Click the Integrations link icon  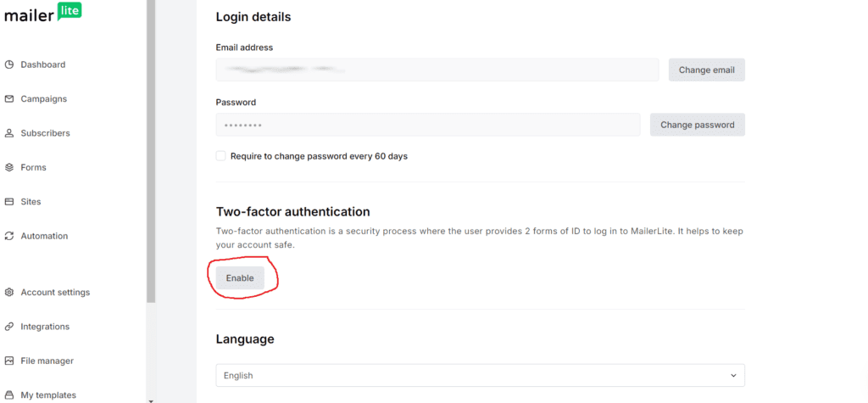coord(9,327)
